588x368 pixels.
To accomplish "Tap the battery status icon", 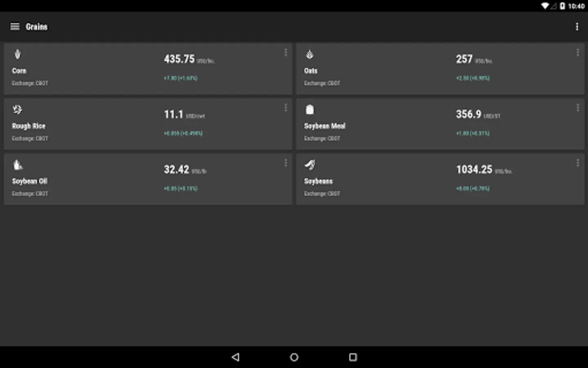I will pos(562,6).
